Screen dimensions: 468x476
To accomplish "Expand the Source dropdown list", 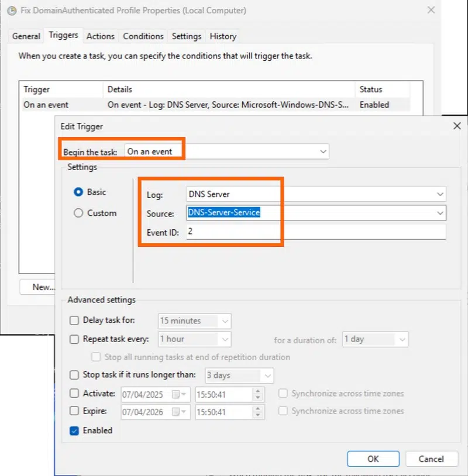I will 440,213.
